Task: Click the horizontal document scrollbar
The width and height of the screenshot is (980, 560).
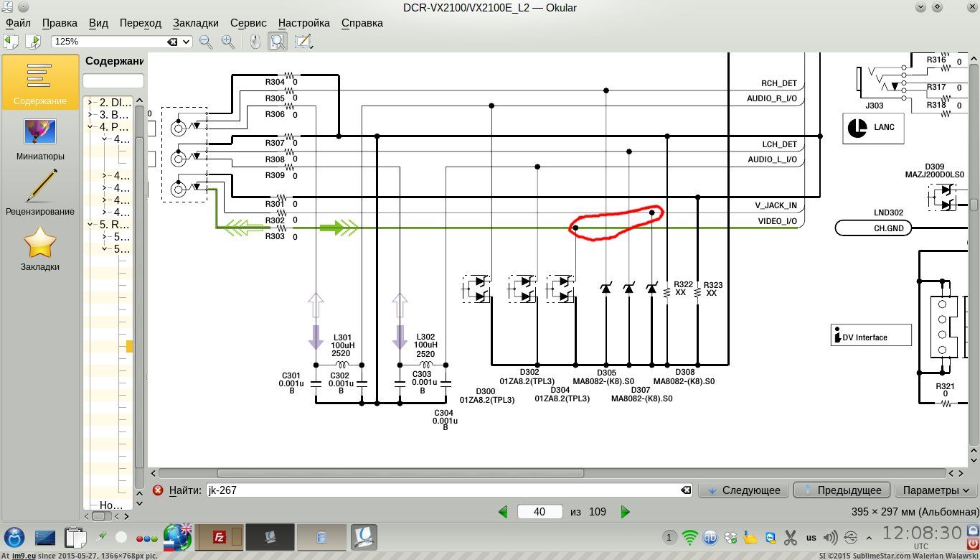Action: (400, 473)
